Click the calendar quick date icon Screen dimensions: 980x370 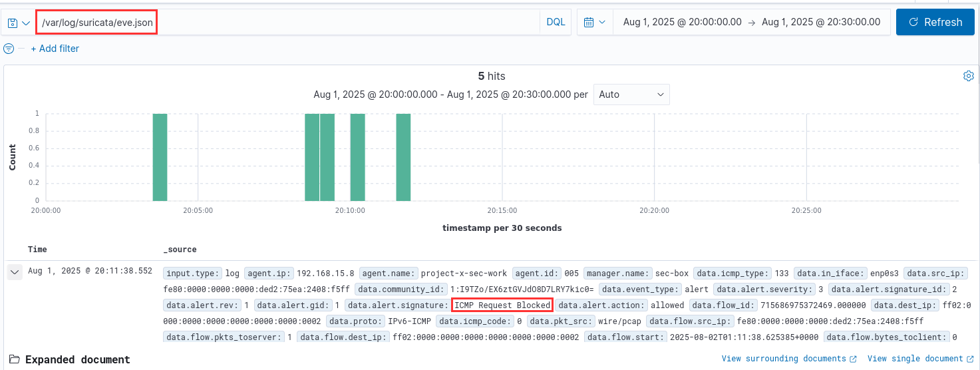pyautogui.click(x=594, y=22)
